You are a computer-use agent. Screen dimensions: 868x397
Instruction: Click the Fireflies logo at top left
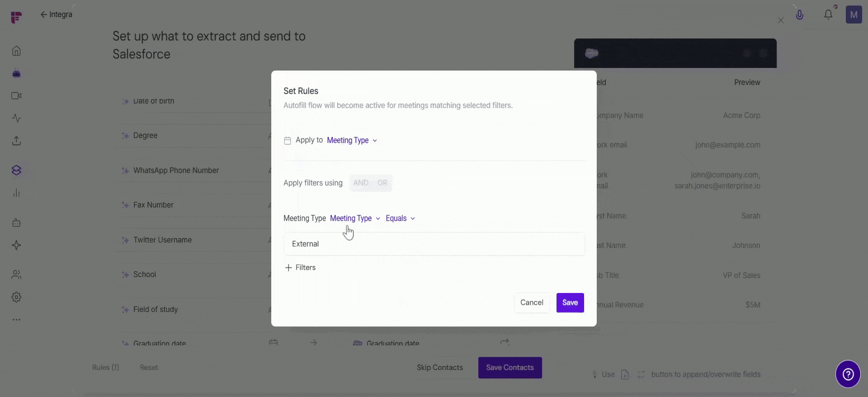(16, 17)
